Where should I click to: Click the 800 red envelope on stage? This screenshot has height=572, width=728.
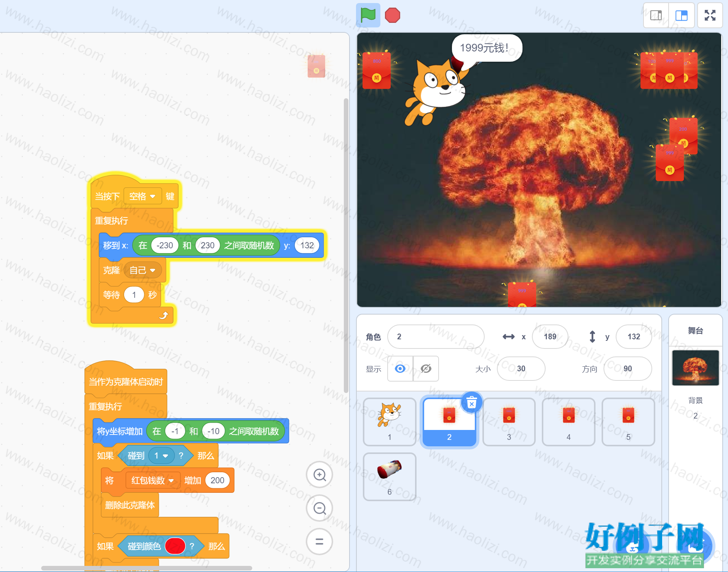[x=376, y=70]
